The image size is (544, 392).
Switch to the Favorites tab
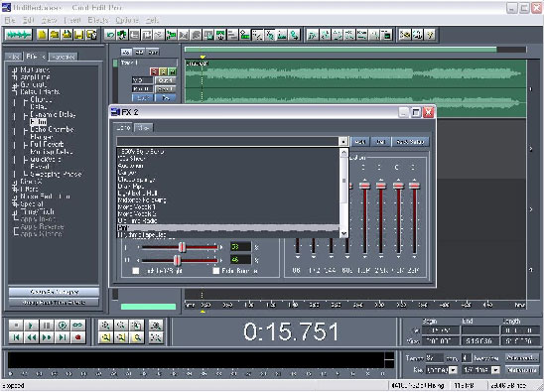pos(64,57)
